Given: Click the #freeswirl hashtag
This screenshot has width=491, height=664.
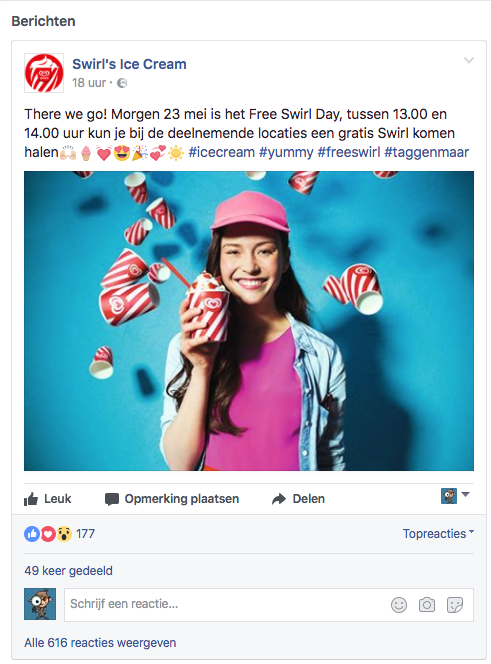Looking at the screenshot, I should [x=349, y=152].
